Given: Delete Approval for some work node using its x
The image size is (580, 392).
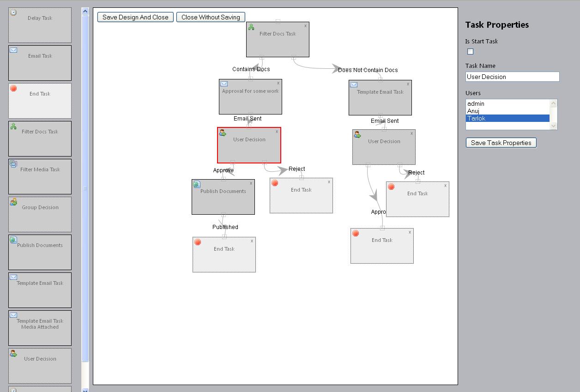Looking at the screenshot, I should coord(278,83).
